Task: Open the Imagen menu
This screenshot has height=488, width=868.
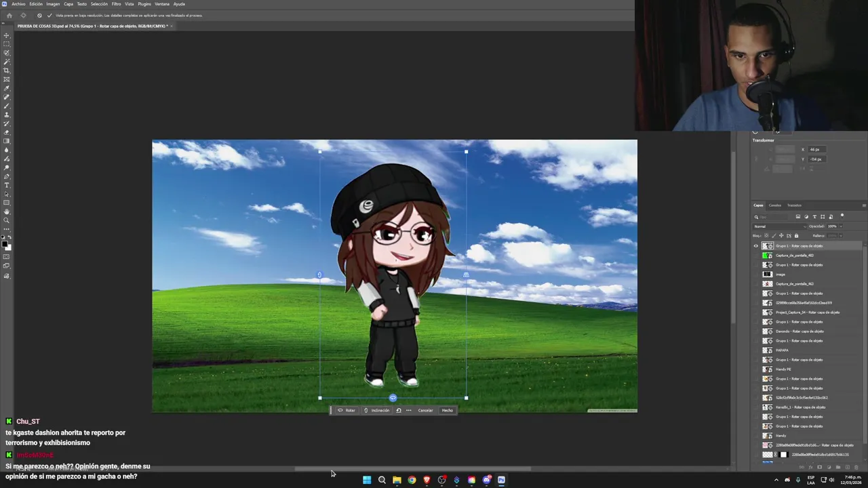Action: 53,4
